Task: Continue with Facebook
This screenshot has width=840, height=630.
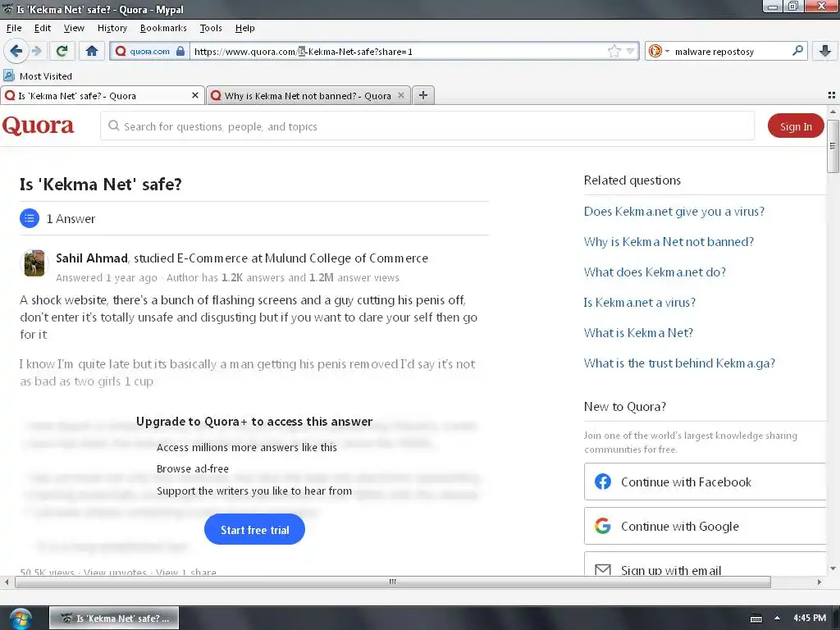Action: (x=705, y=482)
